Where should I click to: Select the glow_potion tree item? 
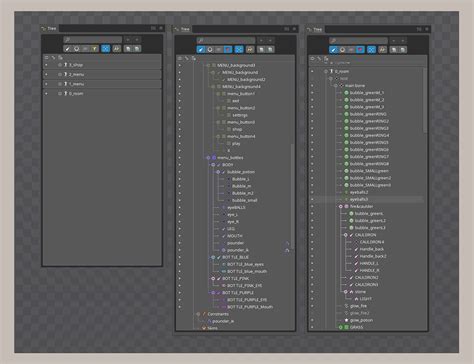[x=361, y=320]
